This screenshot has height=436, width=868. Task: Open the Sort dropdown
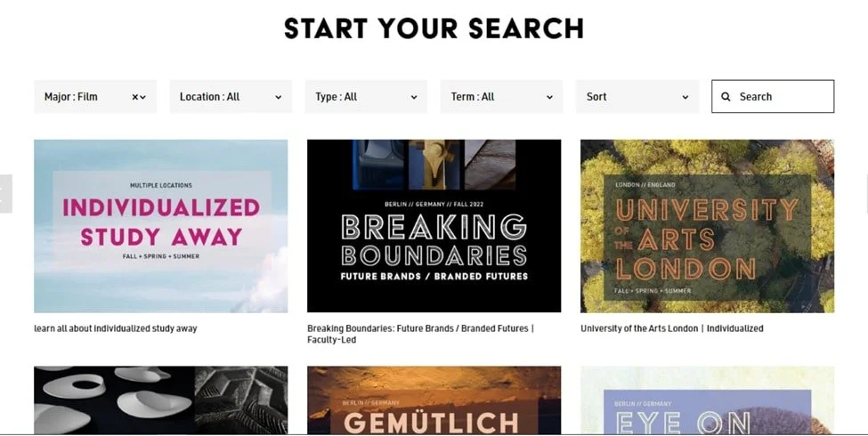pos(637,97)
